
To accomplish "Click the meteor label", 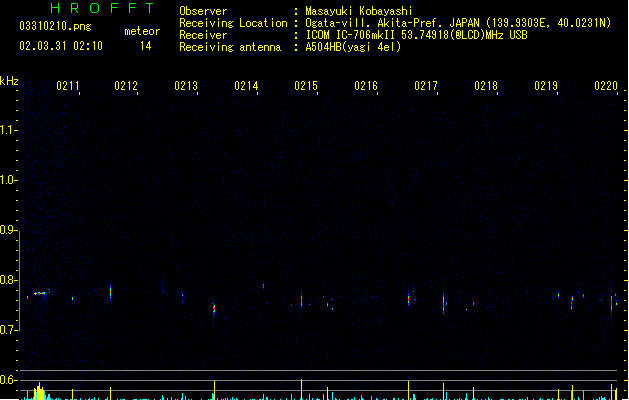I will click(142, 31).
